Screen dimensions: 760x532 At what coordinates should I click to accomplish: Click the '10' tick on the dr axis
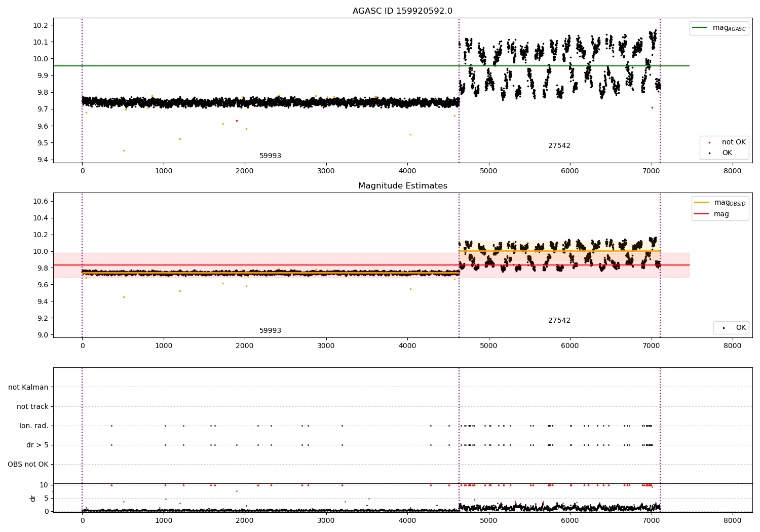pos(44,485)
